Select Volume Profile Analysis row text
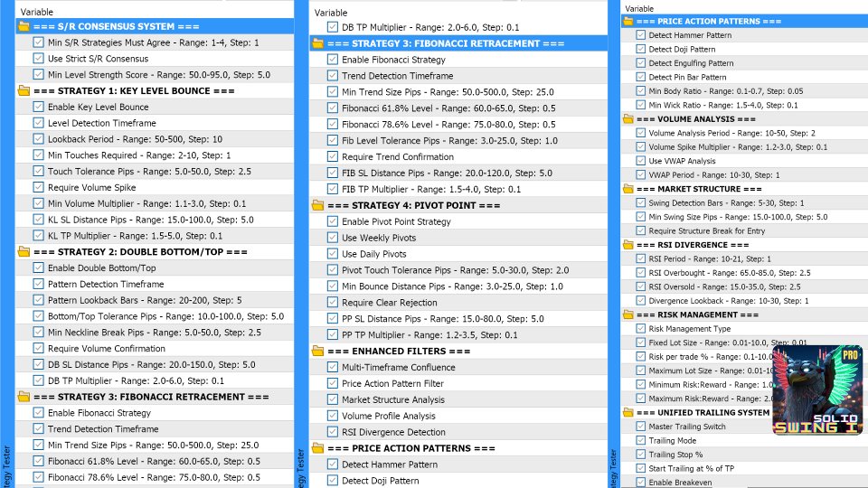The height and width of the screenshot is (488, 868). point(389,416)
